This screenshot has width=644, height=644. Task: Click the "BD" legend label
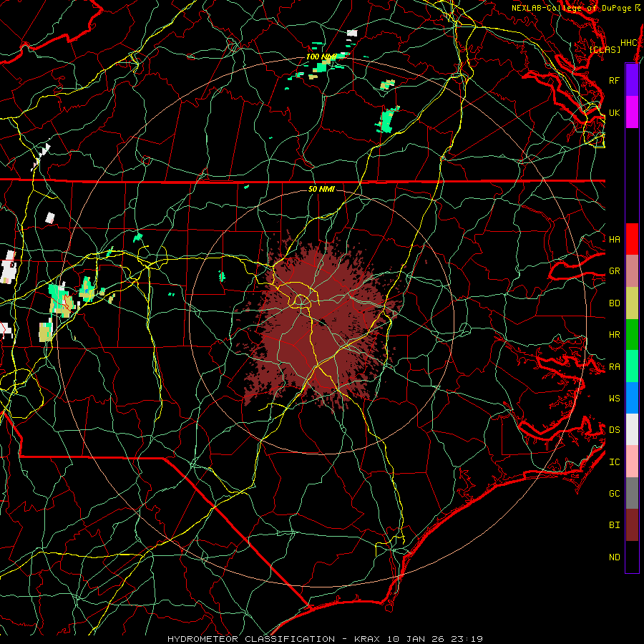tap(614, 303)
